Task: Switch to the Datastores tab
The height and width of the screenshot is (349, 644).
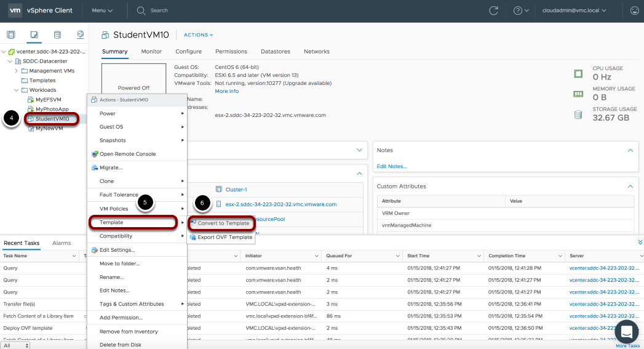Action: click(x=276, y=52)
